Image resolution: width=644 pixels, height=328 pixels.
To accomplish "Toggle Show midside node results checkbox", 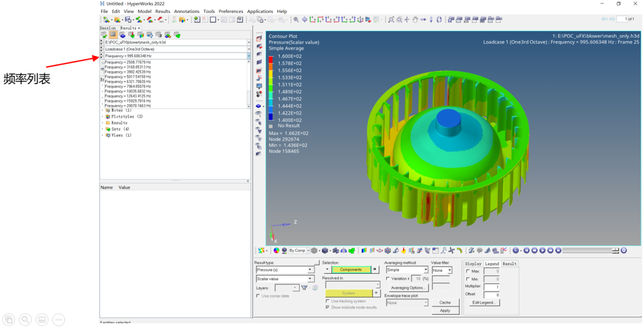I will [327, 308].
